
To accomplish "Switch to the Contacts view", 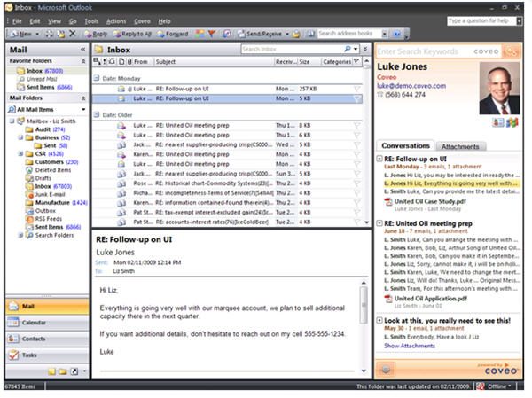I will (x=47, y=339).
